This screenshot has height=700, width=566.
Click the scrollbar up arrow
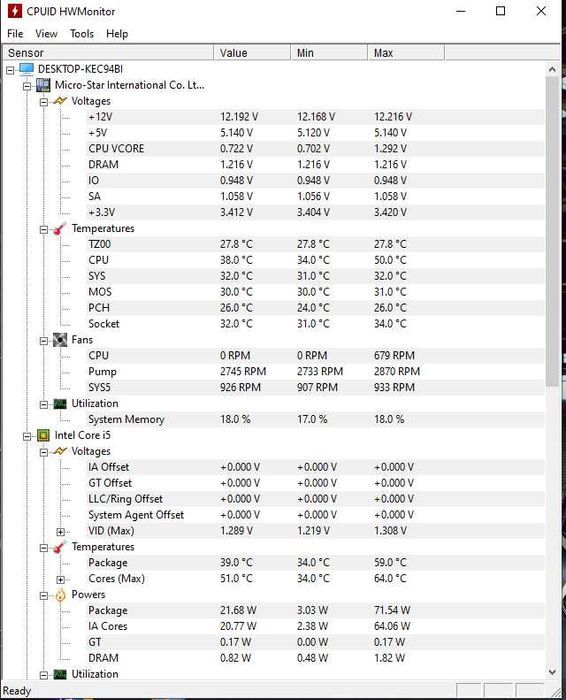pos(552,69)
